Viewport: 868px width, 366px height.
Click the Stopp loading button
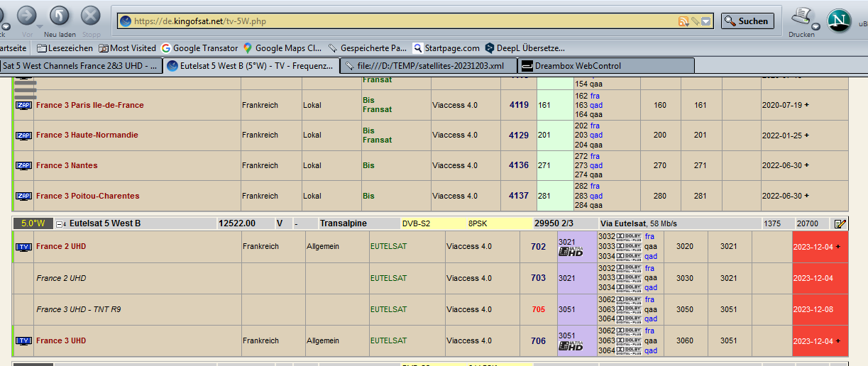(91, 15)
